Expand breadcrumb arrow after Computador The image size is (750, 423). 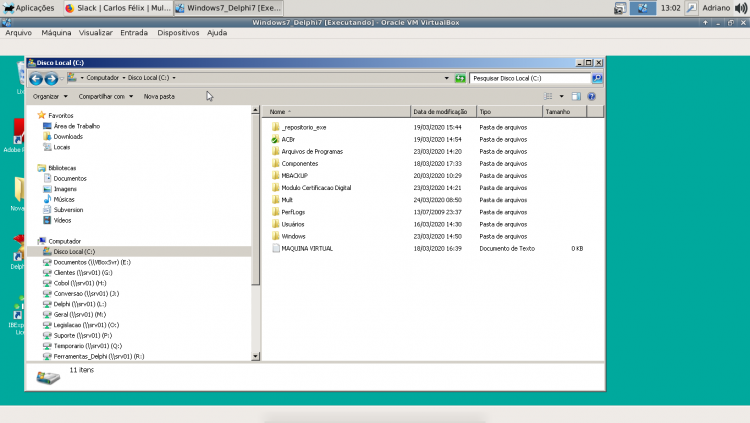point(123,78)
